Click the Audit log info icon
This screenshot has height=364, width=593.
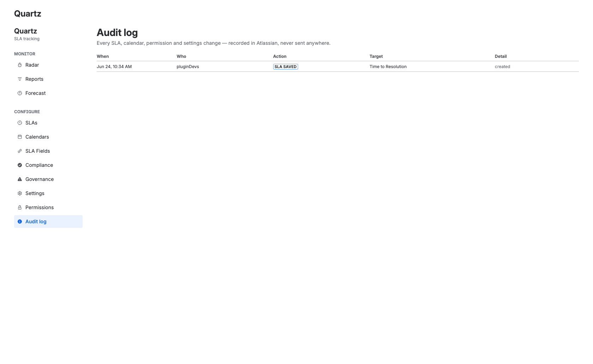[x=20, y=222]
